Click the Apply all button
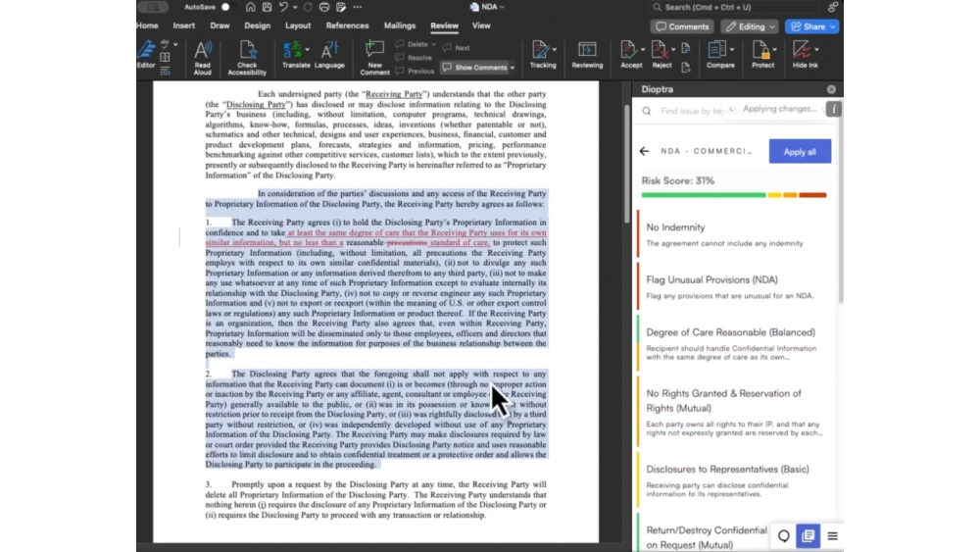Image resolution: width=980 pixels, height=552 pixels. pyautogui.click(x=800, y=151)
